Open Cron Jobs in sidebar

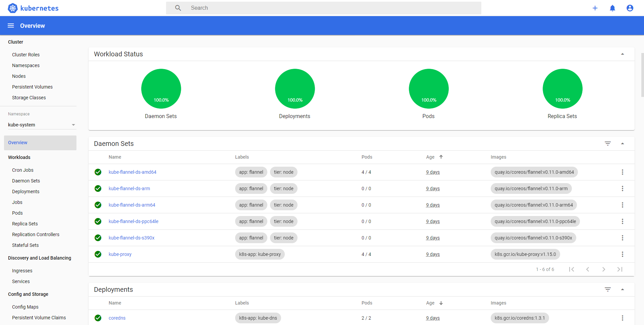(23, 170)
